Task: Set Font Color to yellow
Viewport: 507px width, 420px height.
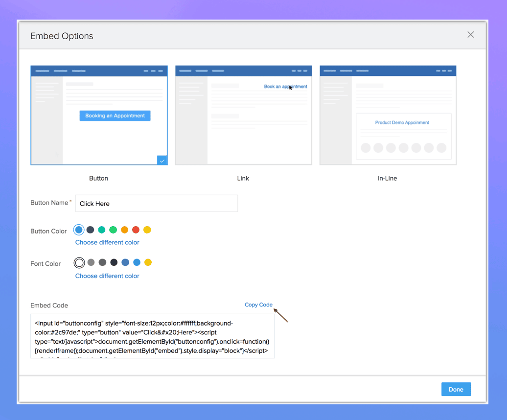Action: (x=148, y=262)
